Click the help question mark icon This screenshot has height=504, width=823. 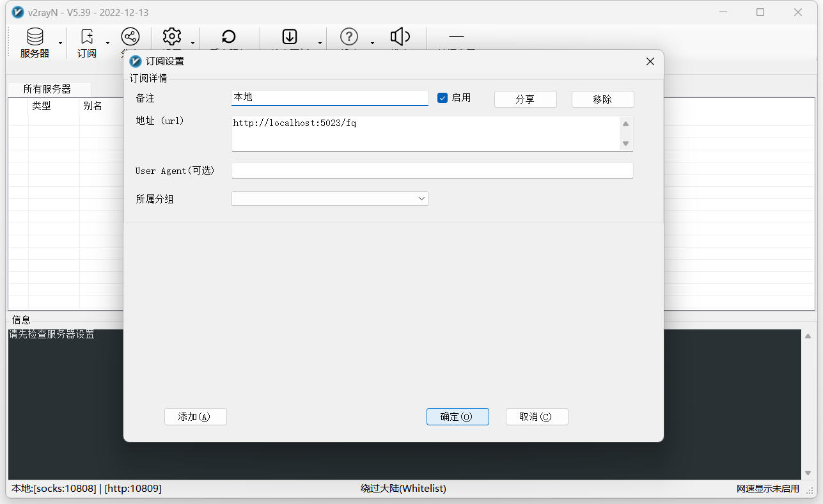point(349,36)
